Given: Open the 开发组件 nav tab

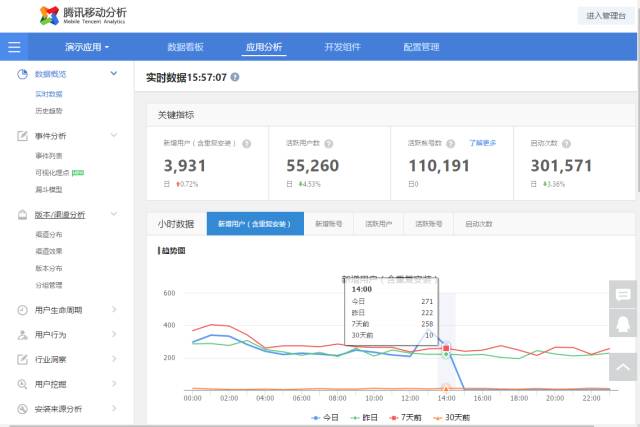Looking at the screenshot, I should (x=342, y=47).
